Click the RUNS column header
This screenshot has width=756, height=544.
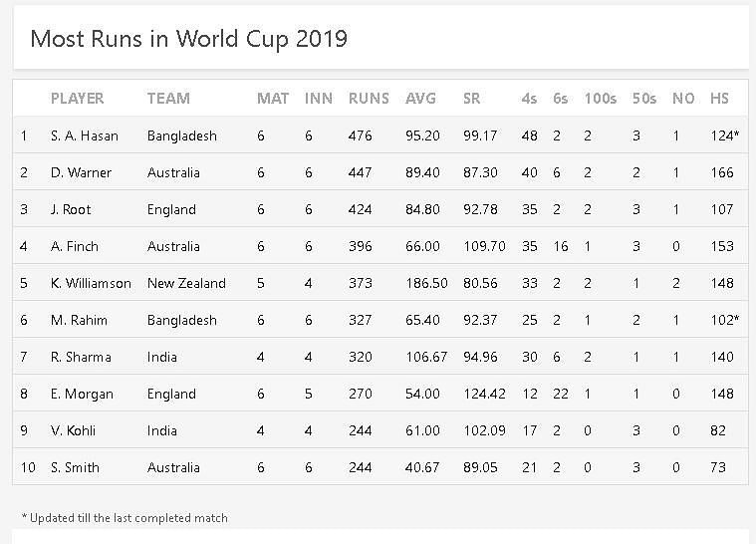(369, 99)
